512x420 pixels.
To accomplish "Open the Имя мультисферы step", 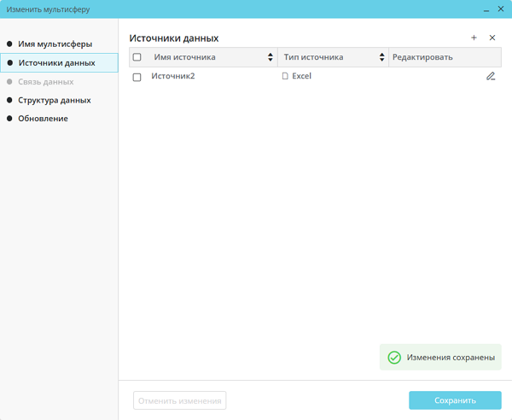I will 55,44.
